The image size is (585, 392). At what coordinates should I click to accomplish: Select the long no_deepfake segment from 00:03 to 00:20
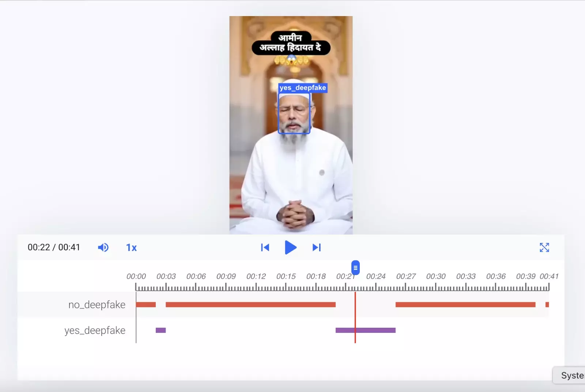coord(250,305)
